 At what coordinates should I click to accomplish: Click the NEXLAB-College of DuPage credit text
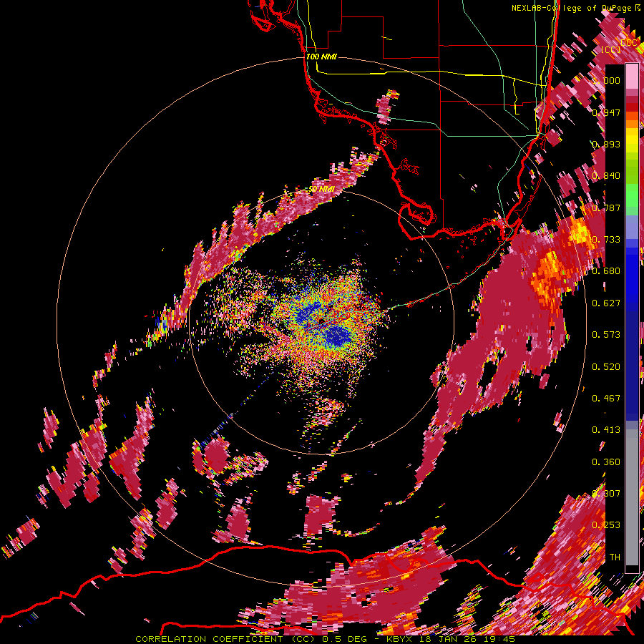point(572,8)
